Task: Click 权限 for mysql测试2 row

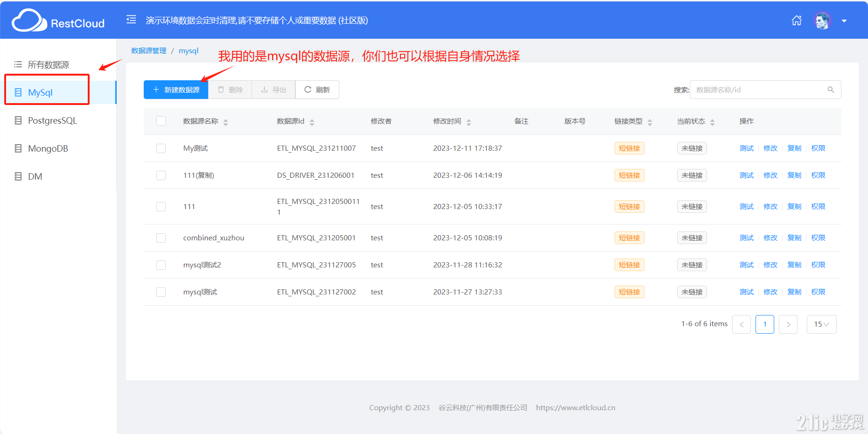Action: [x=818, y=265]
